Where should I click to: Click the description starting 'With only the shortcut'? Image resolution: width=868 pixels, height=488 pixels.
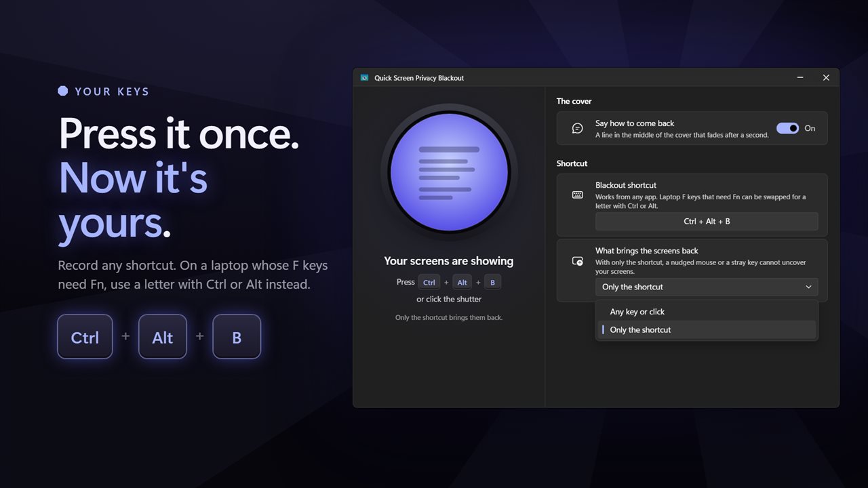[x=701, y=266]
